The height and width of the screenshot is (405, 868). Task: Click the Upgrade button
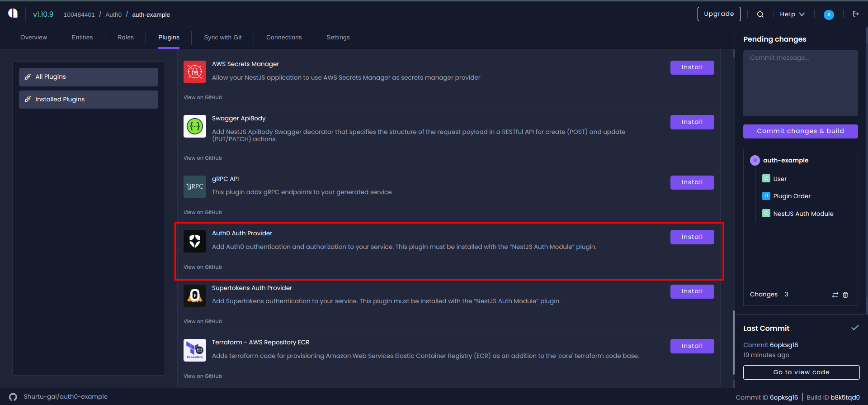click(719, 14)
